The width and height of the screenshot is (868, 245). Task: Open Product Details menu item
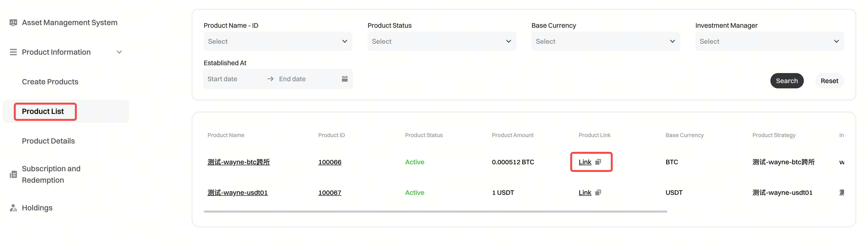(x=48, y=141)
